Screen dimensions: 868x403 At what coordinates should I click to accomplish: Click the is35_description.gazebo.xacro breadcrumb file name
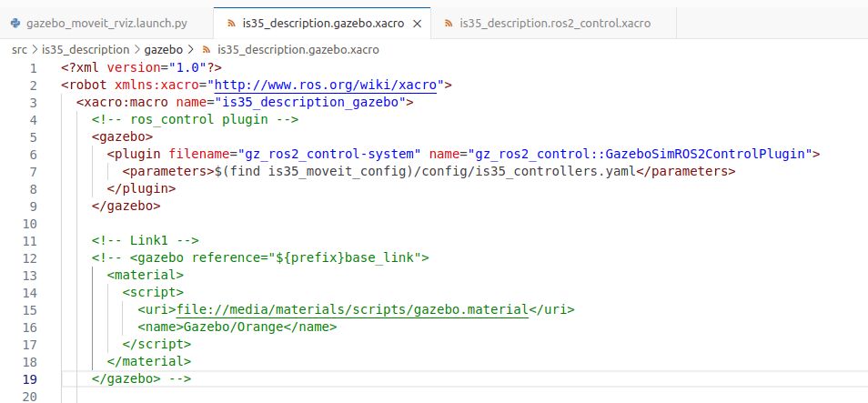click(298, 49)
